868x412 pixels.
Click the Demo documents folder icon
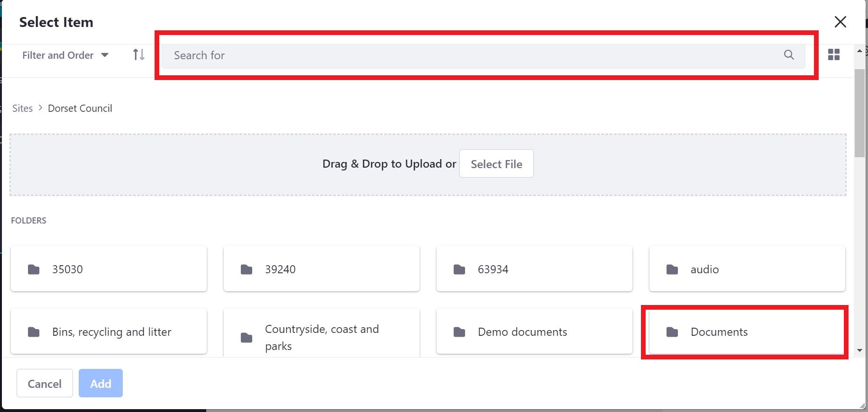click(459, 332)
